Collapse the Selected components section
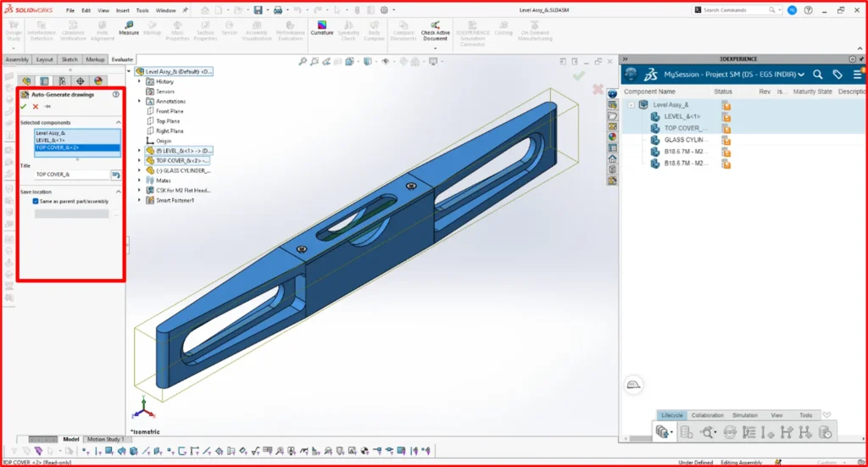The height and width of the screenshot is (467, 868). pyautogui.click(x=119, y=123)
